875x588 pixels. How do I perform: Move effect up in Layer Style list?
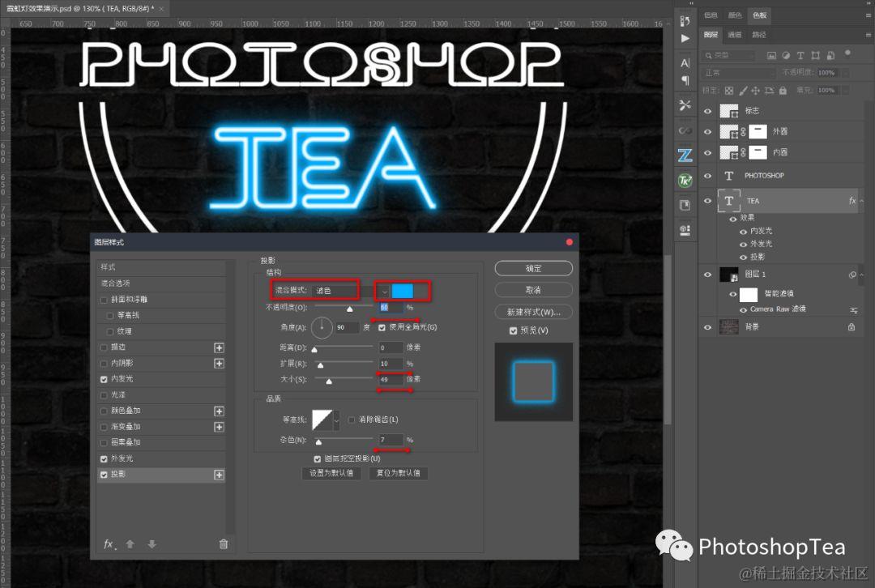[x=130, y=544]
